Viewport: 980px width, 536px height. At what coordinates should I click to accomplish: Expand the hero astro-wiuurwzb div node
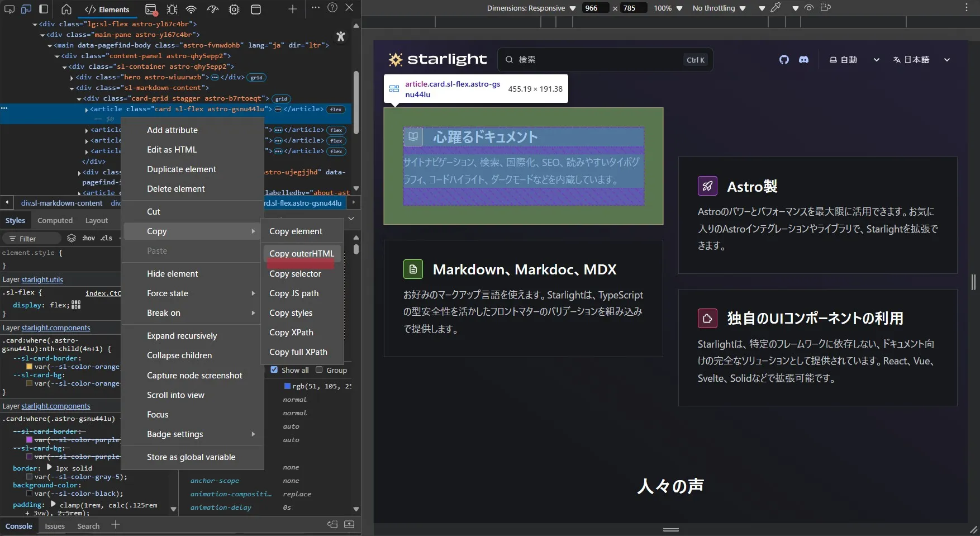(x=72, y=78)
